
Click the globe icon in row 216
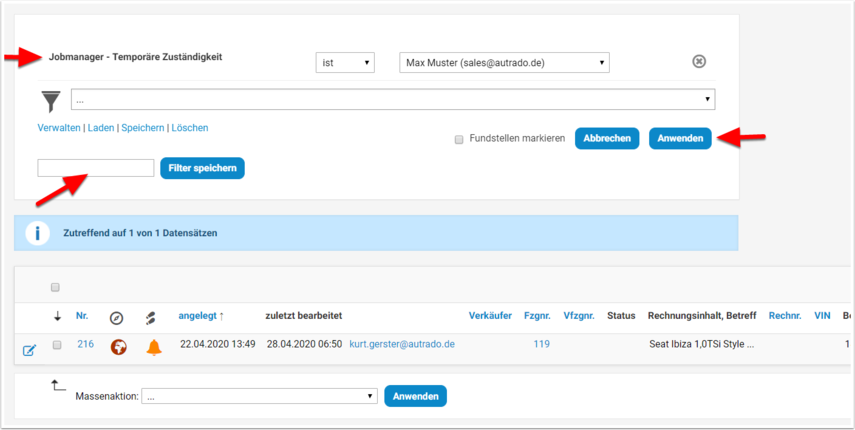point(118,347)
